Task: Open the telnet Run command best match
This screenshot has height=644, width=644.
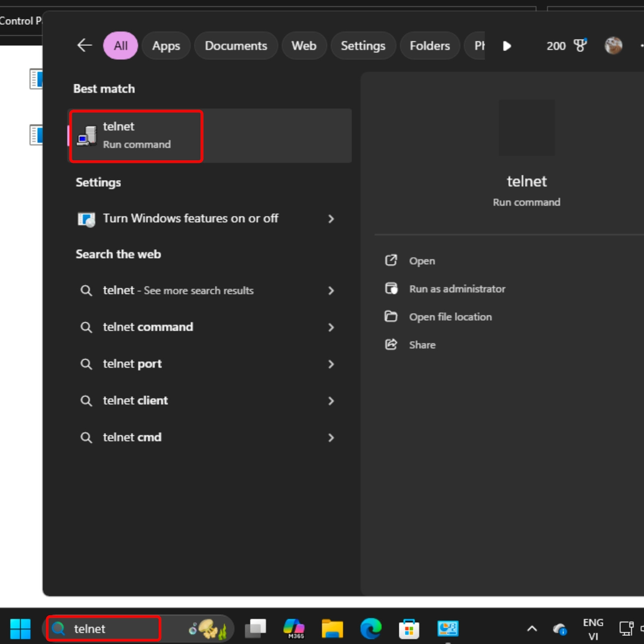Action: click(x=136, y=136)
